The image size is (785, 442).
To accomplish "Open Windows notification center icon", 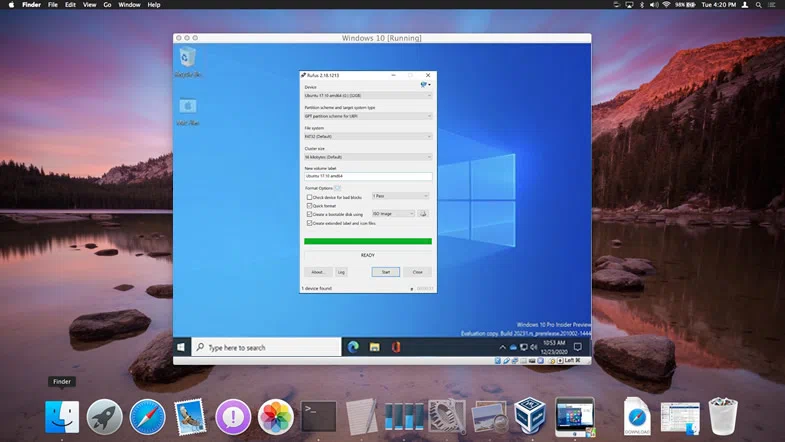I will (x=577, y=347).
